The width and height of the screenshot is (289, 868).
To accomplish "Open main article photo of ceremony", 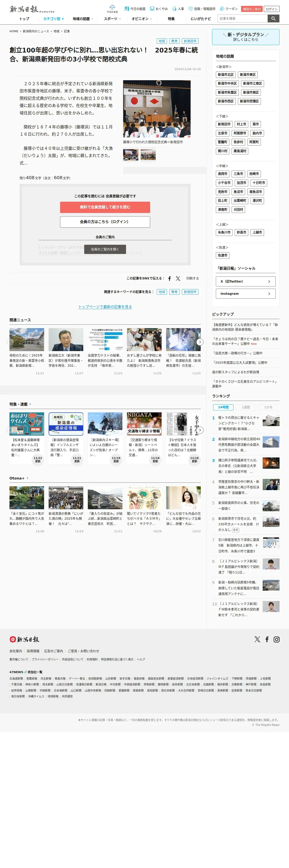I will coord(157,109).
